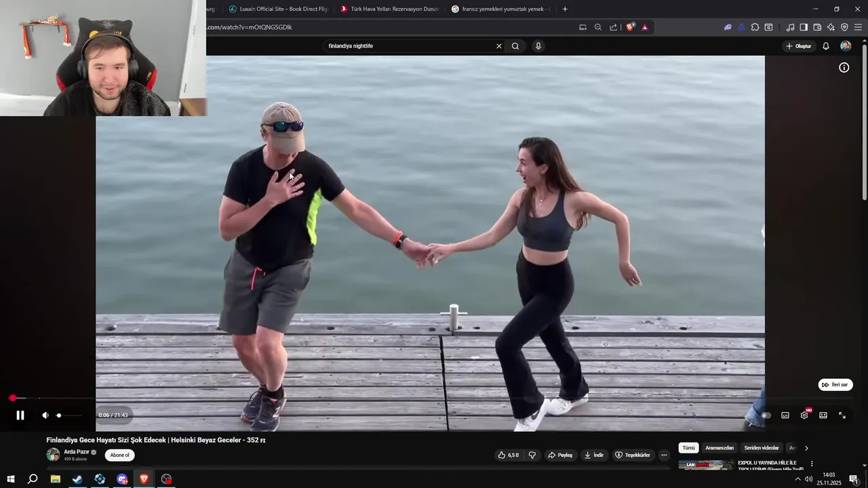Show more filter chips with right chevron
This screenshot has width=868, height=488.
806,448
